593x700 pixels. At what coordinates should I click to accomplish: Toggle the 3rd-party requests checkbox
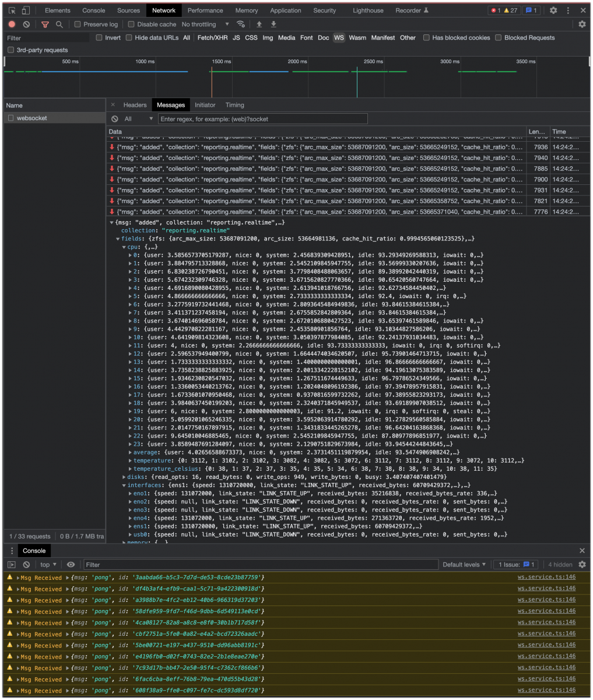[10, 50]
